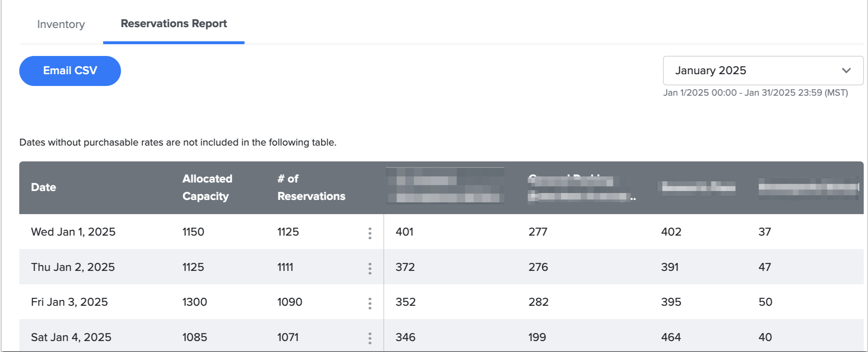Click the chevron arrow in the month selector

tap(846, 71)
